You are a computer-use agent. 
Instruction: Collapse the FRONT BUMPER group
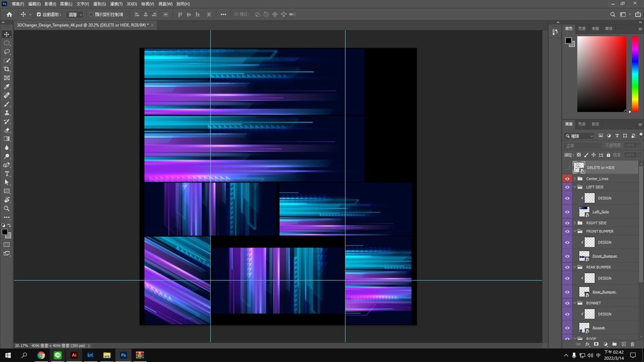tap(575, 231)
